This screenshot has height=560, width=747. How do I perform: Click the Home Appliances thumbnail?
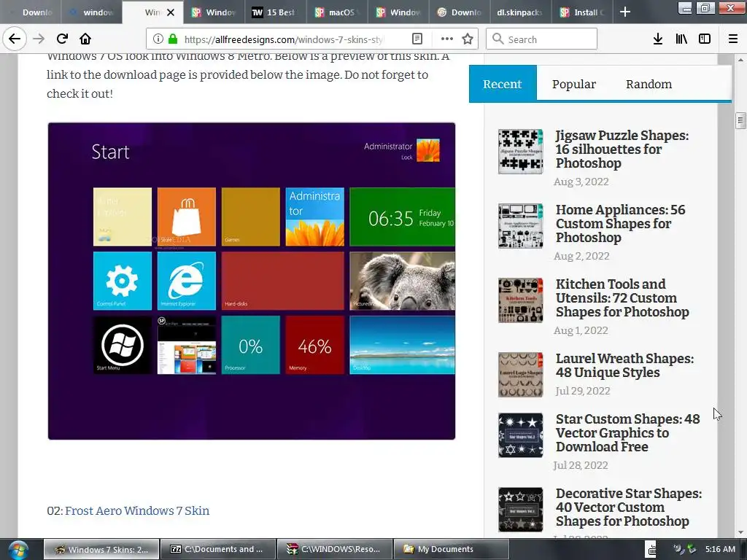tap(520, 226)
